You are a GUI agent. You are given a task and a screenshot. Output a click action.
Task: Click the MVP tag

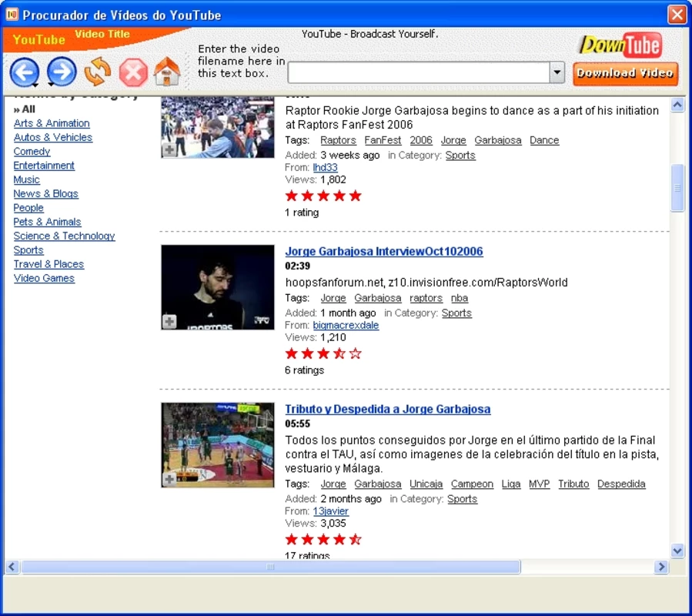tap(540, 484)
